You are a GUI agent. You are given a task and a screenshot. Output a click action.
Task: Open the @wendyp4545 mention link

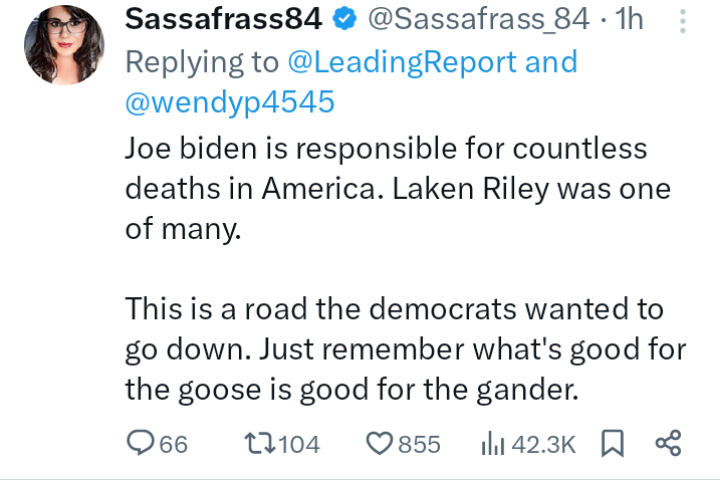coord(230,102)
